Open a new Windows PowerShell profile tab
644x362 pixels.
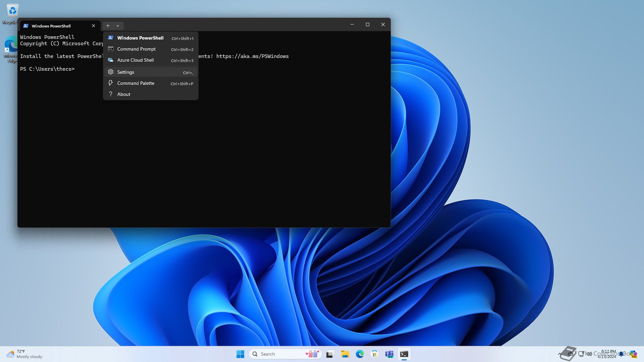(x=151, y=38)
